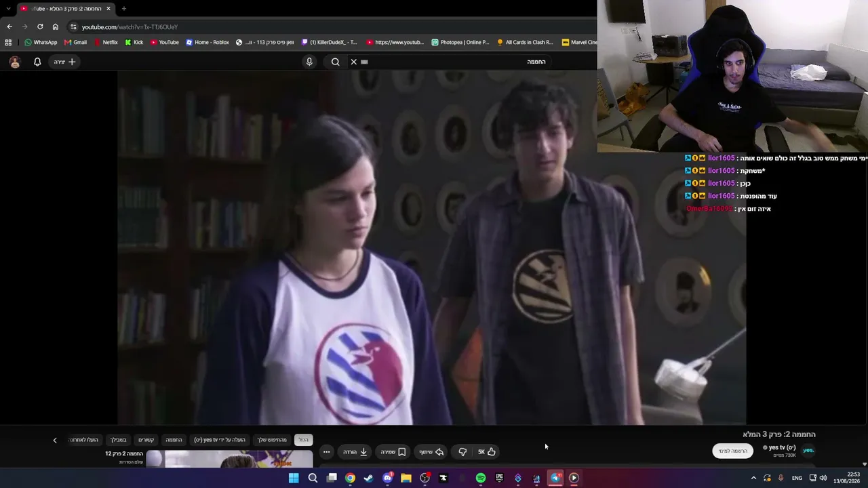Subscribe via 'הרשמה למינוי' button
The image size is (868, 488).
click(733, 451)
